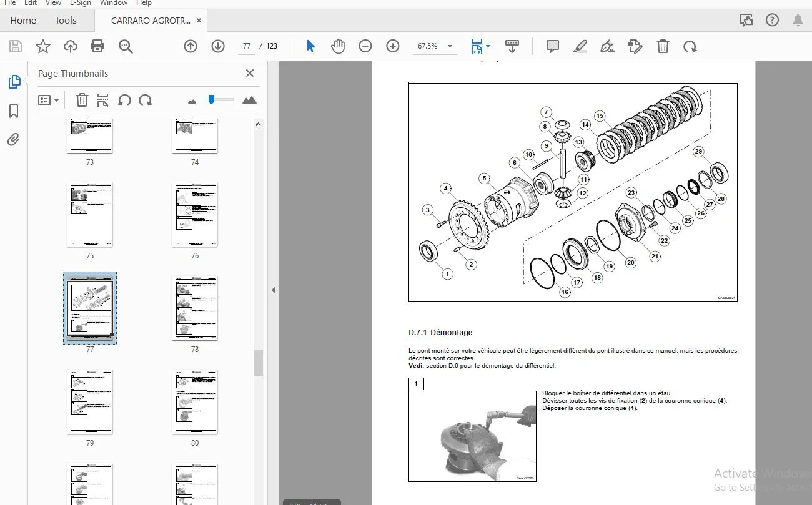This screenshot has height=505, width=812.
Task: Upload file to cloud icon
Action: tap(71, 46)
